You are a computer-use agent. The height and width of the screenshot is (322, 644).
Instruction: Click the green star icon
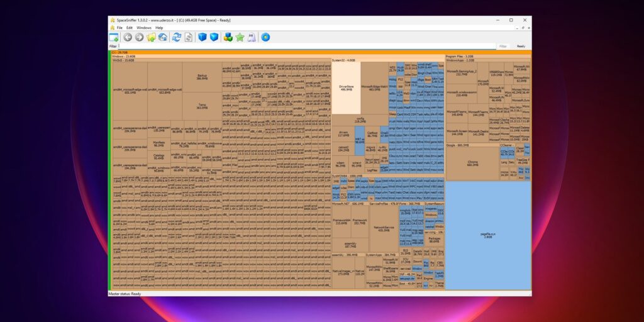point(240,37)
